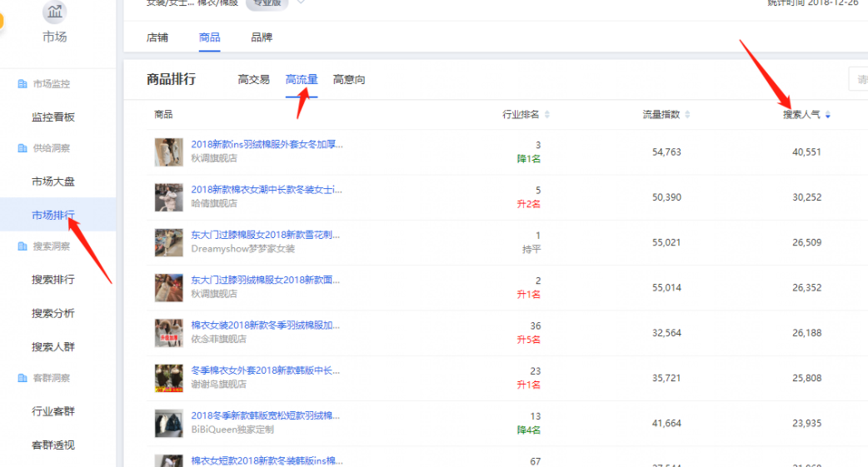The height and width of the screenshot is (467, 868).
Task: Switch to the 商品 tab
Action: (x=209, y=37)
